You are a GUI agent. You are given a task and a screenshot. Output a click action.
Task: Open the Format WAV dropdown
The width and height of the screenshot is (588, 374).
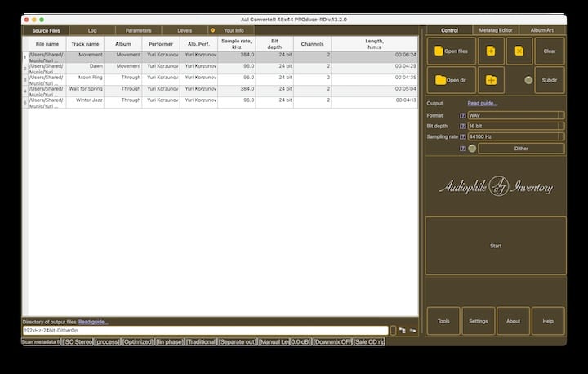pyautogui.click(x=515, y=115)
